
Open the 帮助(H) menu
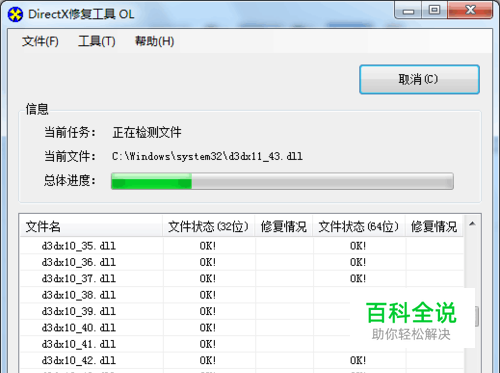click(x=154, y=41)
